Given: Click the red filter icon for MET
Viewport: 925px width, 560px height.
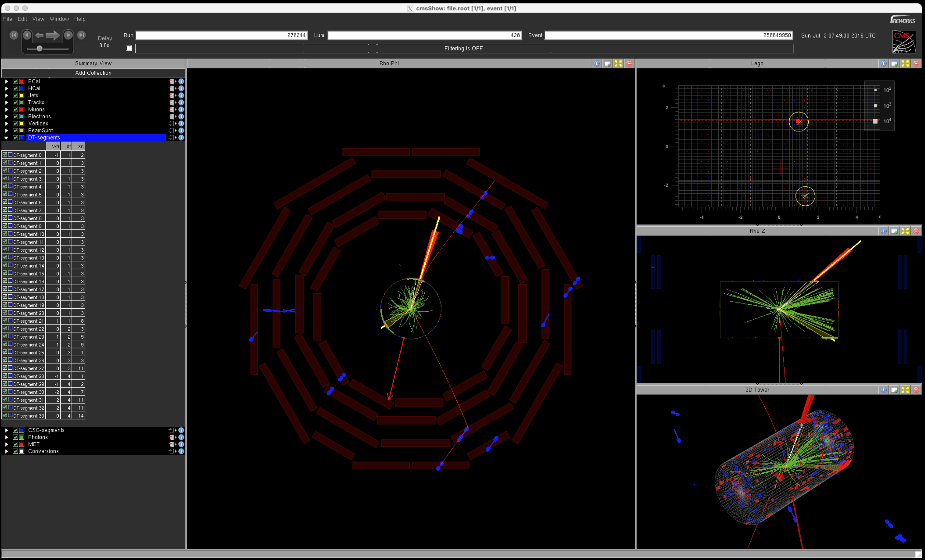Looking at the screenshot, I should point(172,444).
